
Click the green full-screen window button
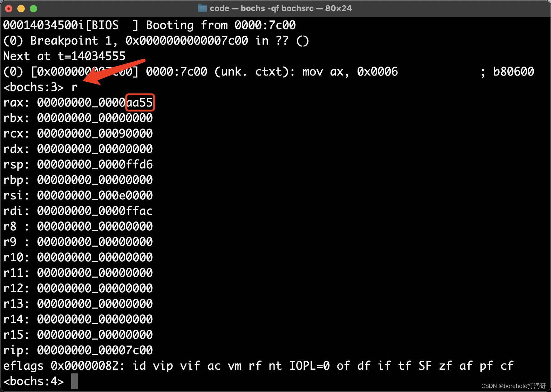33,9
